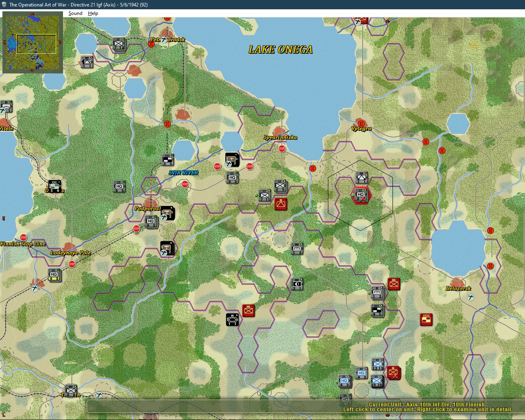Select the red infantry regiment west of Belozersk

pyautogui.click(x=394, y=284)
